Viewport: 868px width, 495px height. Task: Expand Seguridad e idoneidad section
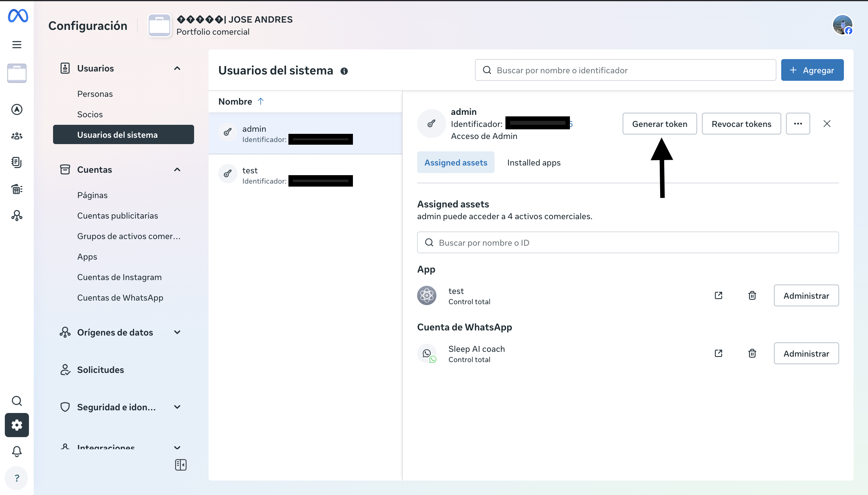tap(177, 407)
